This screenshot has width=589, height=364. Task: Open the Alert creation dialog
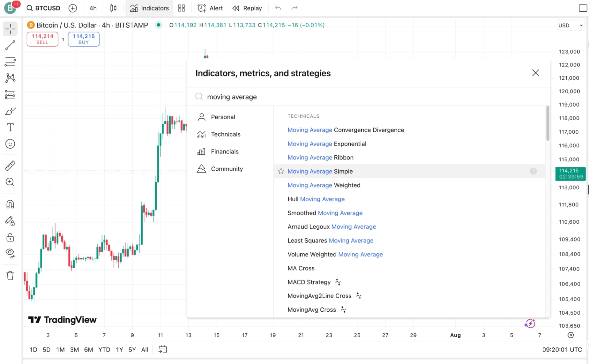point(210,8)
